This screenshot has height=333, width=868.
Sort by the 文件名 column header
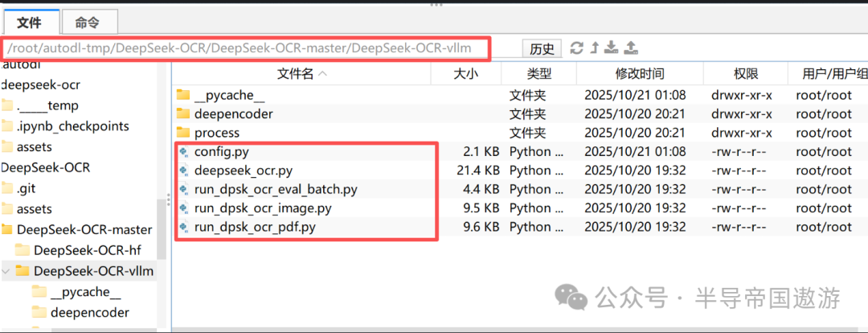click(301, 73)
